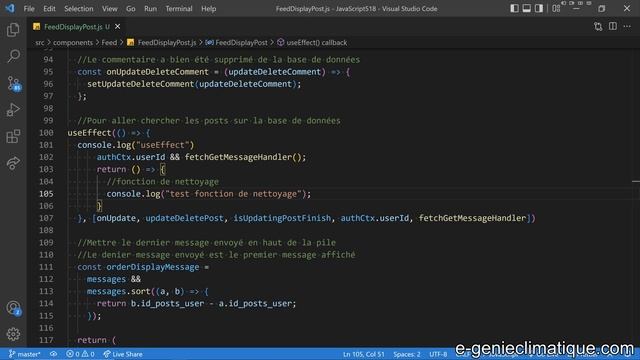Click the components breadcrumb segment
The width and height of the screenshot is (640, 360).
click(x=73, y=42)
